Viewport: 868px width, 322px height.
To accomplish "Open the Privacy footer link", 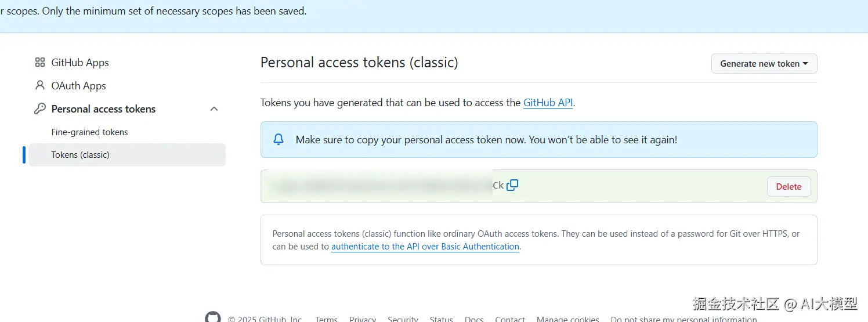I will (363, 319).
